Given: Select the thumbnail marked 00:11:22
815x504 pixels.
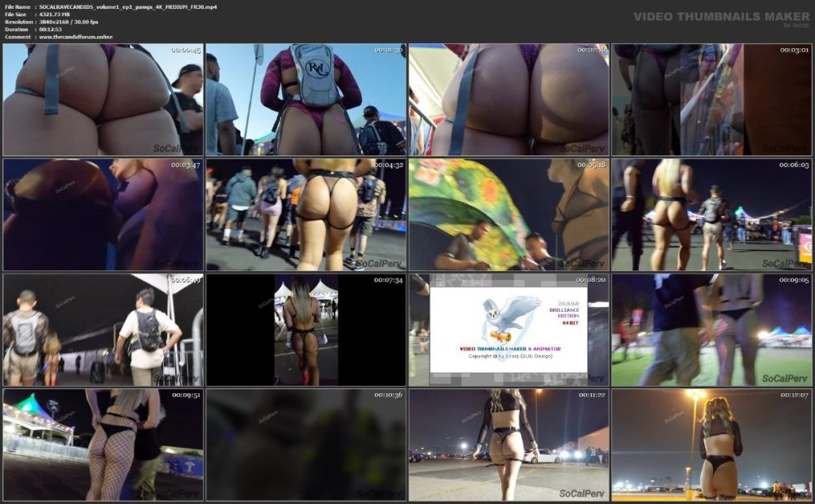Looking at the screenshot, I should tap(509, 445).
